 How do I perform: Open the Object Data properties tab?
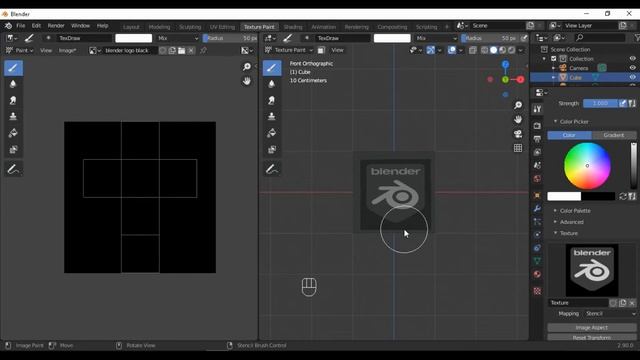pos(537,261)
